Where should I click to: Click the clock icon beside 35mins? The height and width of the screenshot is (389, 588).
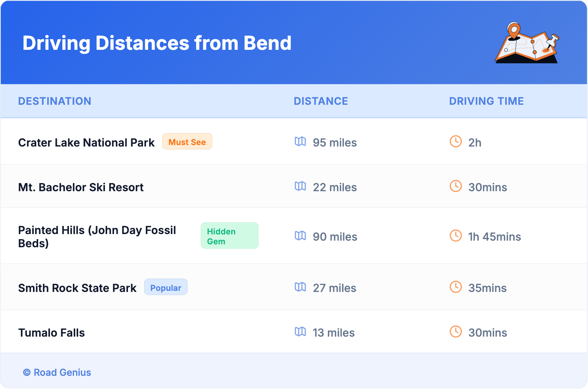456,287
